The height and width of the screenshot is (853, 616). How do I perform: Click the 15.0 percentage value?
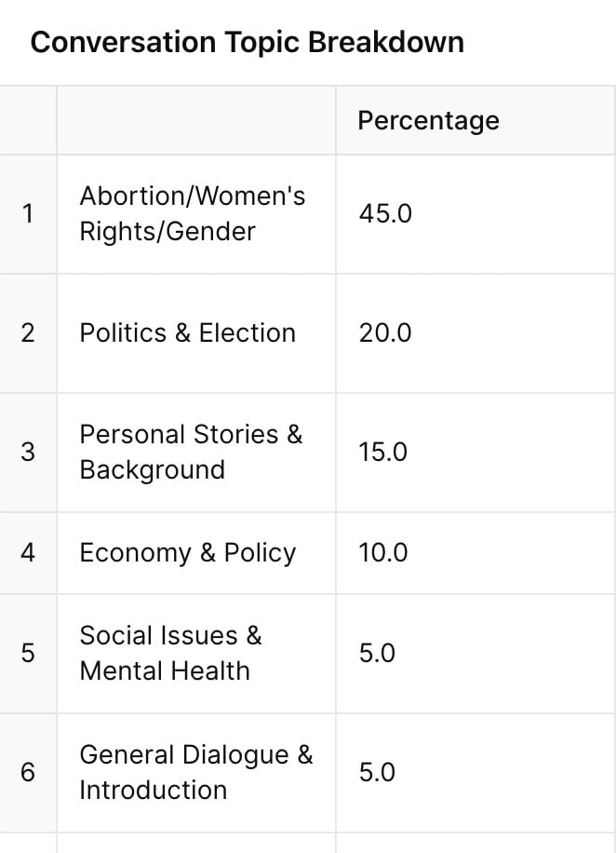[x=383, y=452]
